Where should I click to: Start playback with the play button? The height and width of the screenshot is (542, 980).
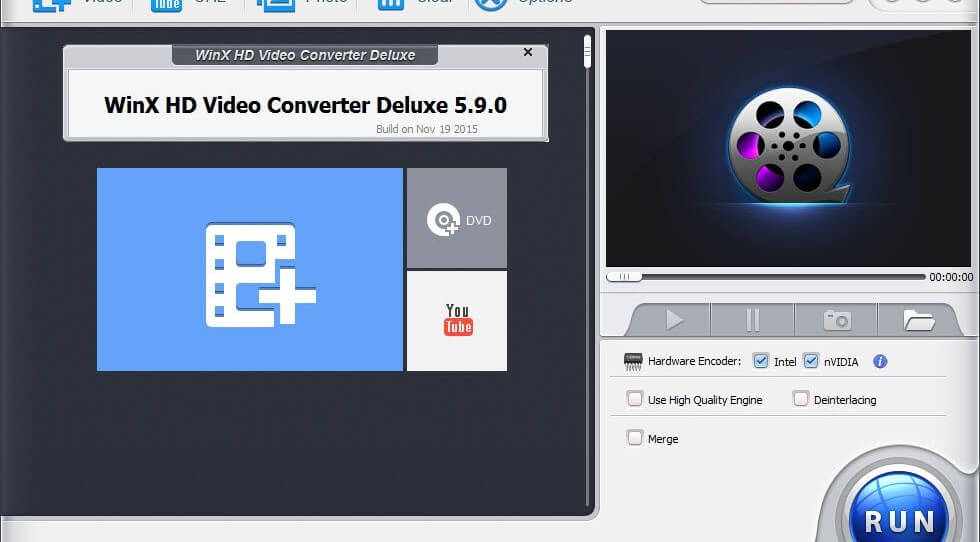674,320
